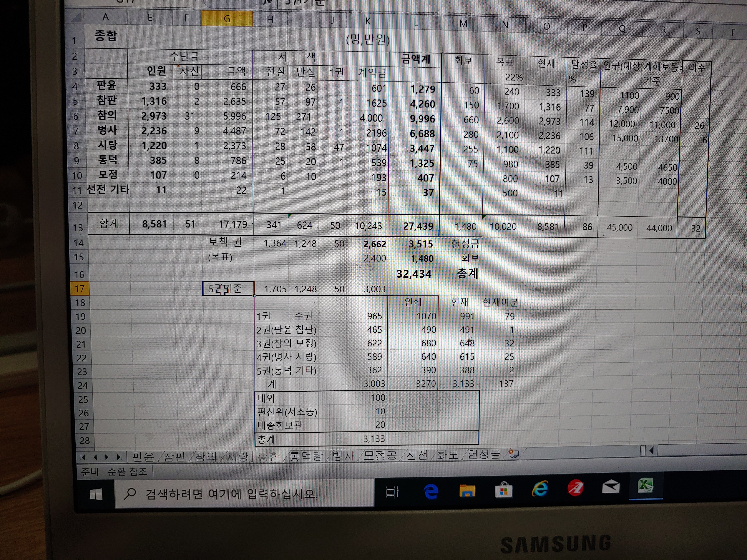747x560 pixels.
Task: Insert a new worksheet tab icon
Action: (513, 454)
